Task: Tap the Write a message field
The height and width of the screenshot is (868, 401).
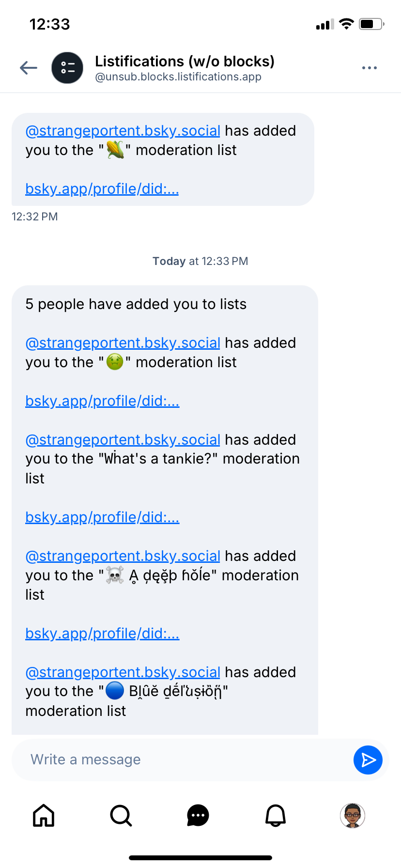Action: 184,759
